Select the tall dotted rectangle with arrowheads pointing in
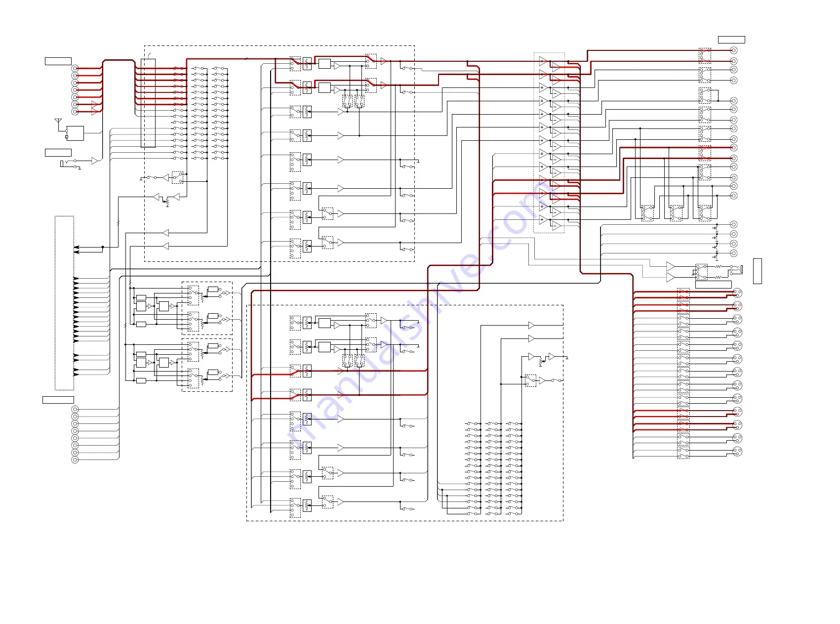The image size is (840, 624). tap(64, 303)
